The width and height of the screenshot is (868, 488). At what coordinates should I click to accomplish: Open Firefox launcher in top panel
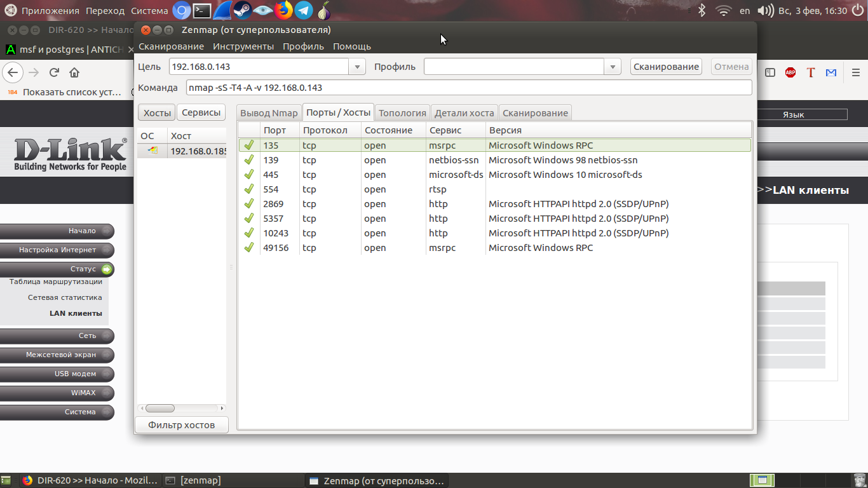coord(283,10)
